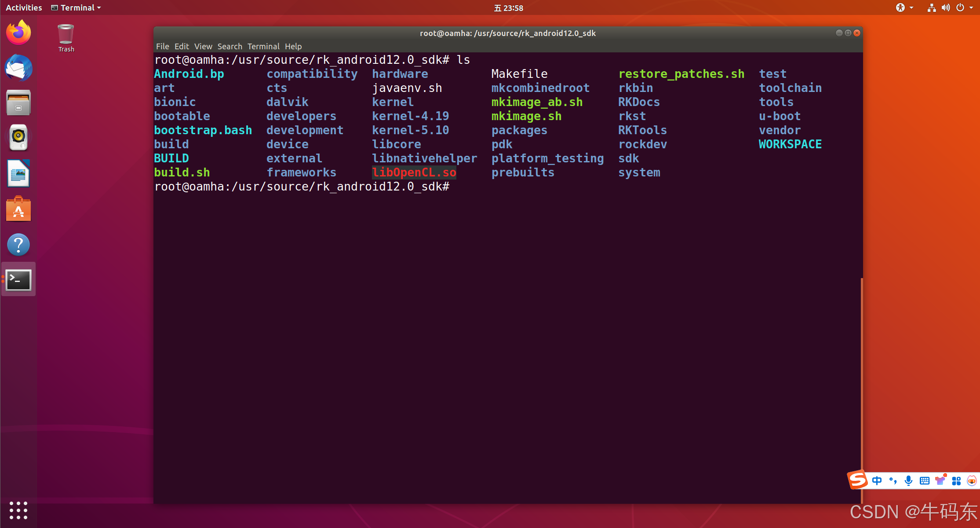Open Firefox from the dock
The width and height of the screenshot is (980, 528).
tap(18, 33)
